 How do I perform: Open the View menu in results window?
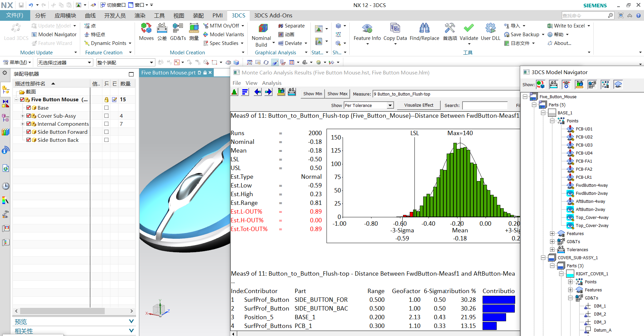tap(251, 83)
